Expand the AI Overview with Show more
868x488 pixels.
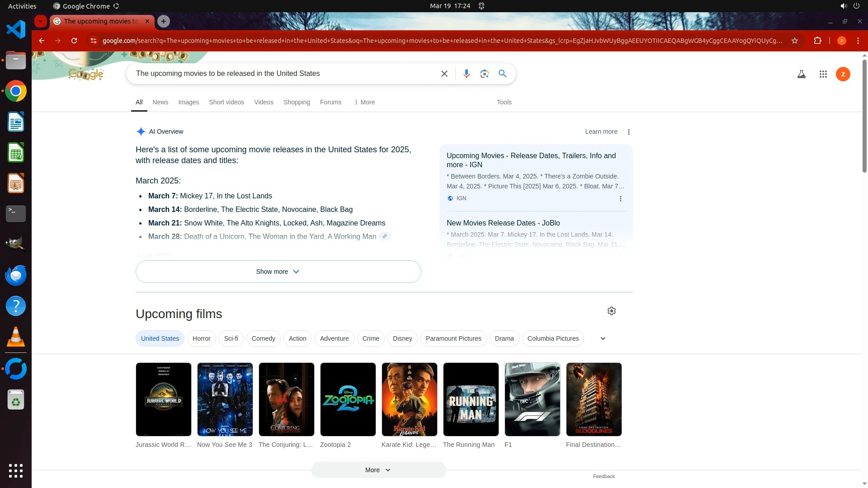coord(278,272)
